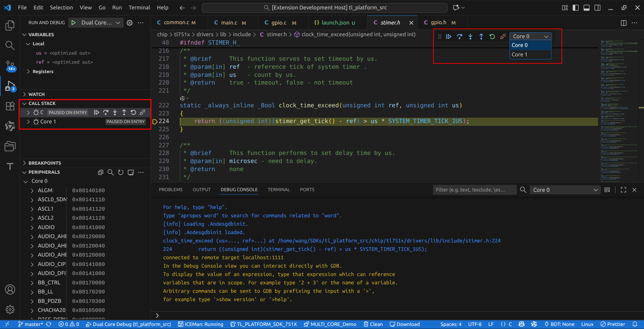Viewport: 644px width, 329px height.
Task: Select the Step Into debug icon
Action: pyautogui.click(x=470, y=37)
